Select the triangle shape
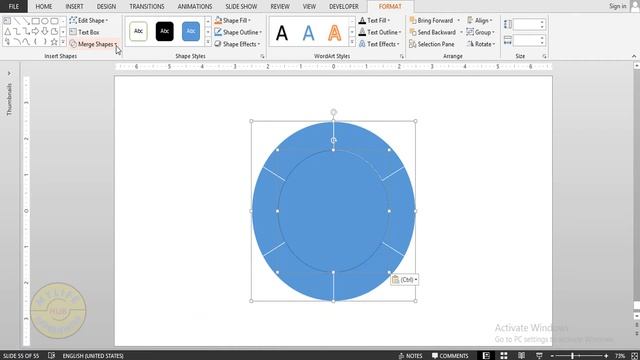 coord(7,31)
